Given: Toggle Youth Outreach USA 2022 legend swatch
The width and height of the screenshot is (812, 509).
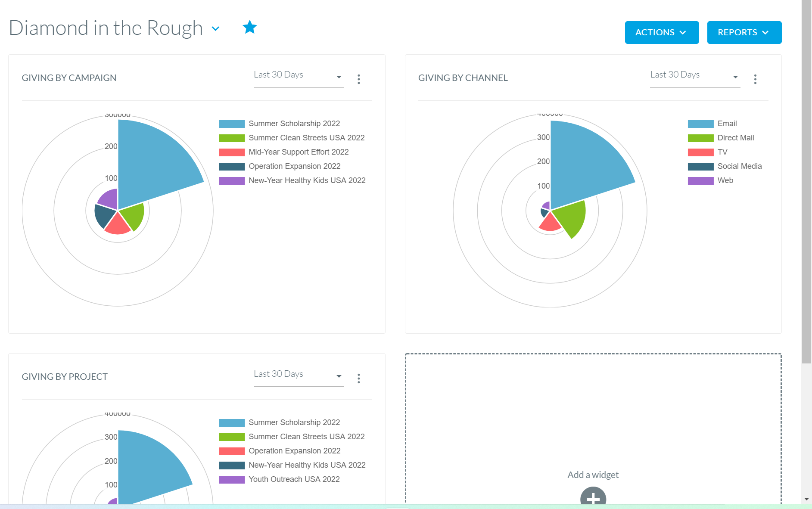Looking at the screenshot, I should [232, 480].
